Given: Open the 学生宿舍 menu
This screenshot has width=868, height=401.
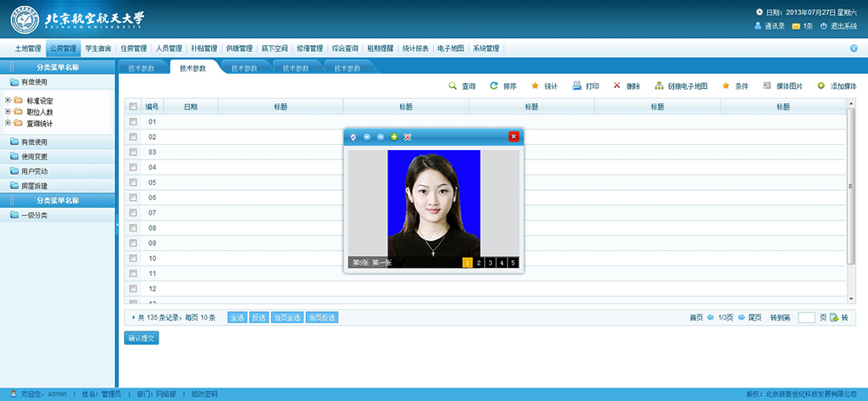Looking at the screenshot, I should pos(98,48).
